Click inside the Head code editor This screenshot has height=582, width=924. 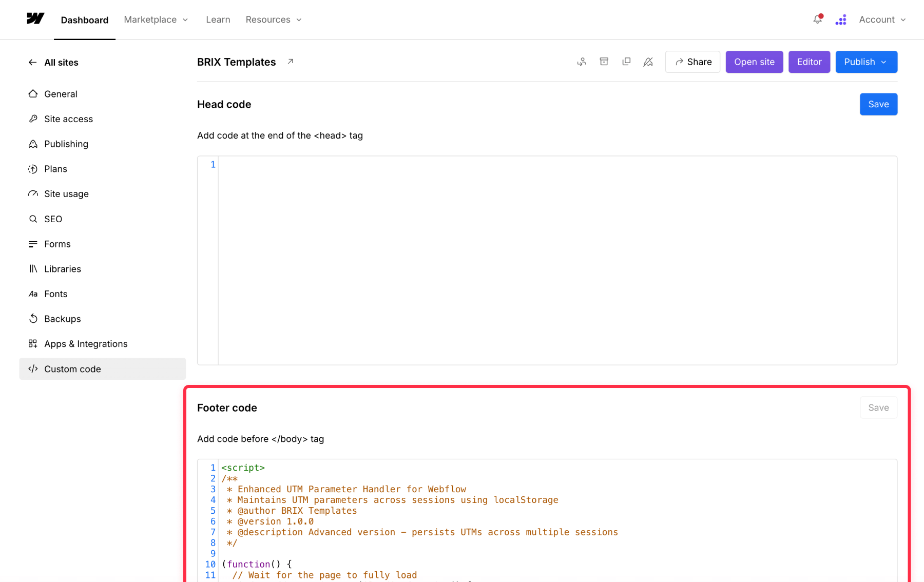(557, 260)
